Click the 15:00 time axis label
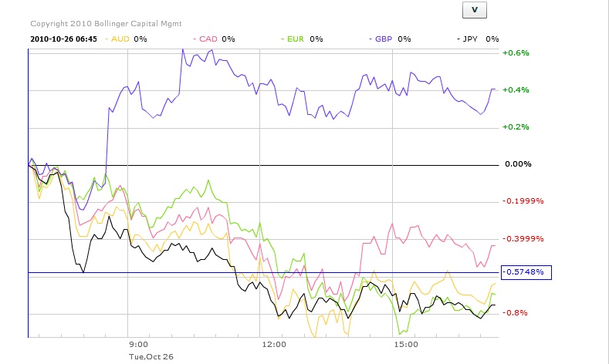 407,344
